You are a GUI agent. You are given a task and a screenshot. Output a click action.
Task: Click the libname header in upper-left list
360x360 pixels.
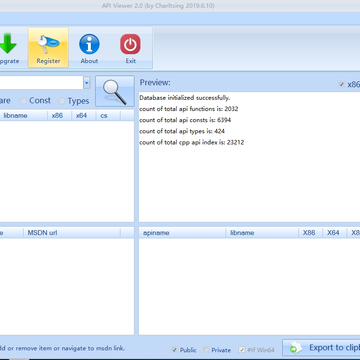click(x=23, y=116)
